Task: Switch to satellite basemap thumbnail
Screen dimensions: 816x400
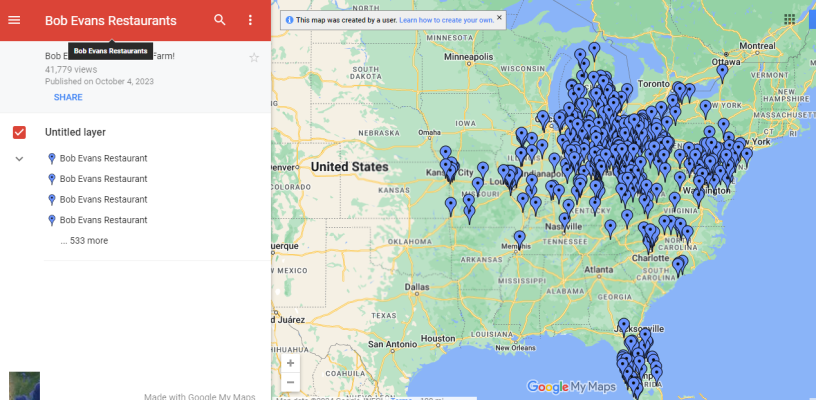Action: click(x=24, y=385)
